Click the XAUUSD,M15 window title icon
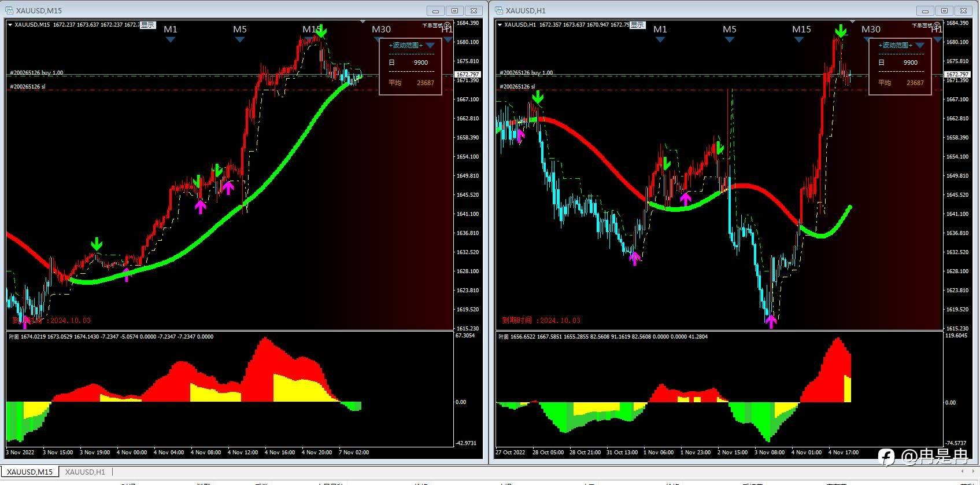This screenshot has height=485, width=980. (x=9, y=10)
